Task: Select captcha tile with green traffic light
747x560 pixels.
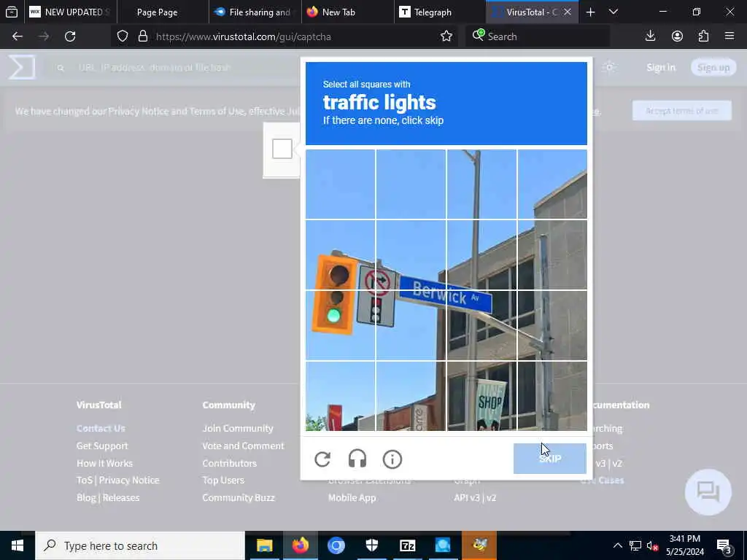Action: coord(340,325)
